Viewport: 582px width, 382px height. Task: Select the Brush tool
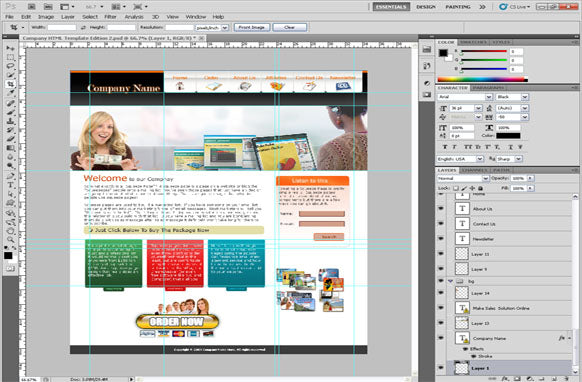tap(10, 112)
